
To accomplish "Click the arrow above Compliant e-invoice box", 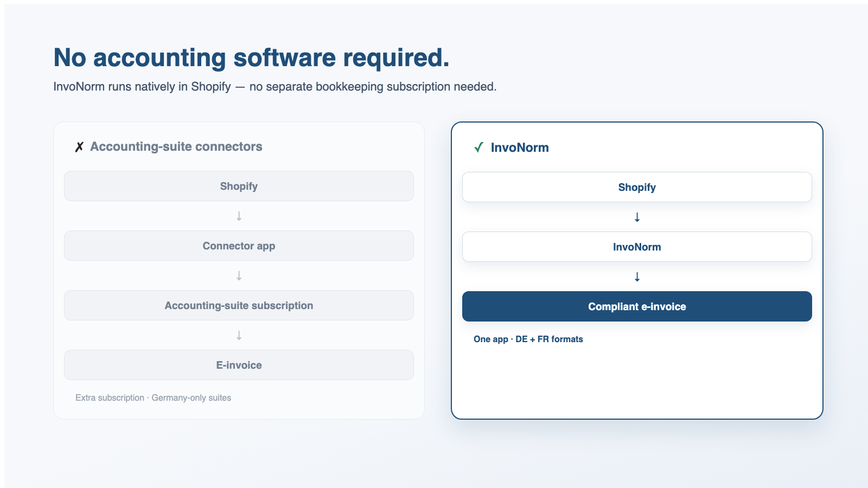I will coord(637,277).
